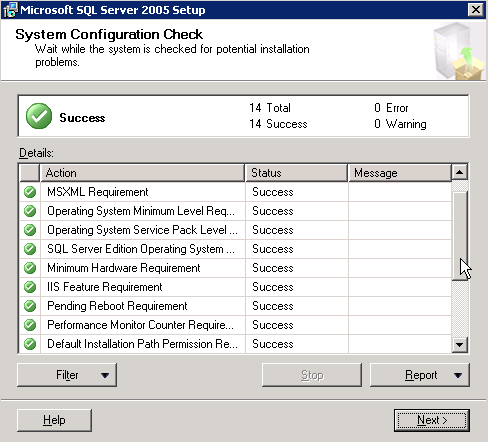488x442 pixels.
Task: Click the Details: label
Action: (x=36, y=153)
